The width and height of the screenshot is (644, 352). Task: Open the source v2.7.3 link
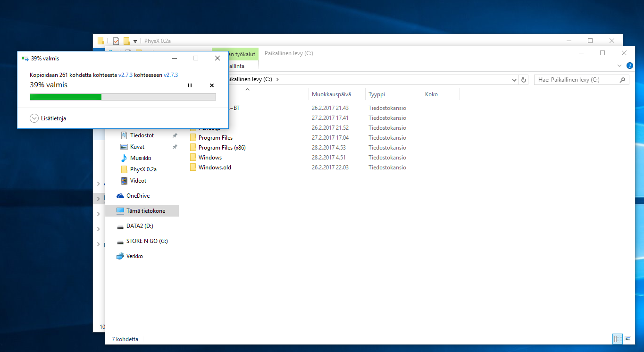(x=125, y=75)
